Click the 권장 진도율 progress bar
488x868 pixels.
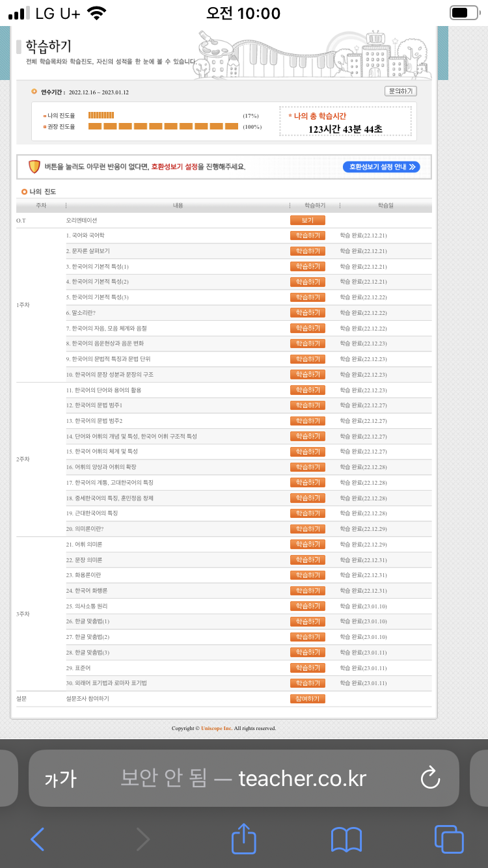tap(163, 126)
